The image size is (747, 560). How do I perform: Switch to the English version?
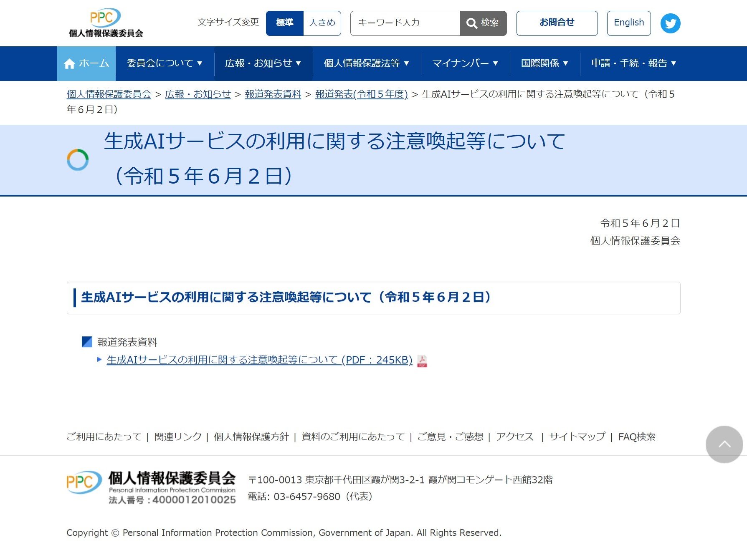(x=628, y=23)
